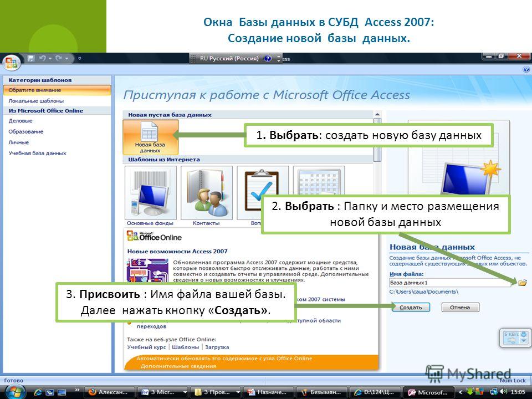Viewport: 532px width, 399px height.
Task: Click the C:\Users\саша\Documents\ path text
Action: (424, 292)
